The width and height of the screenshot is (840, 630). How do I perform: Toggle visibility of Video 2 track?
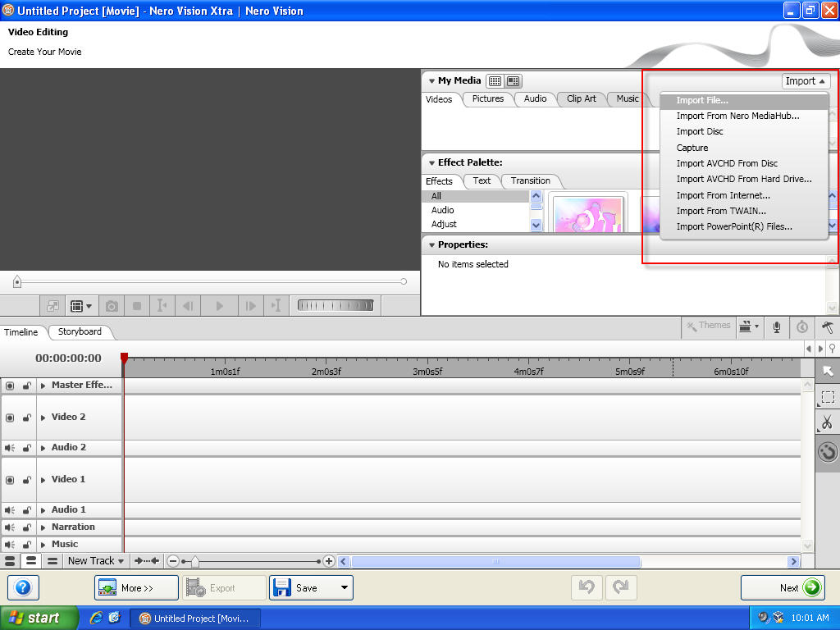[10, 418]
